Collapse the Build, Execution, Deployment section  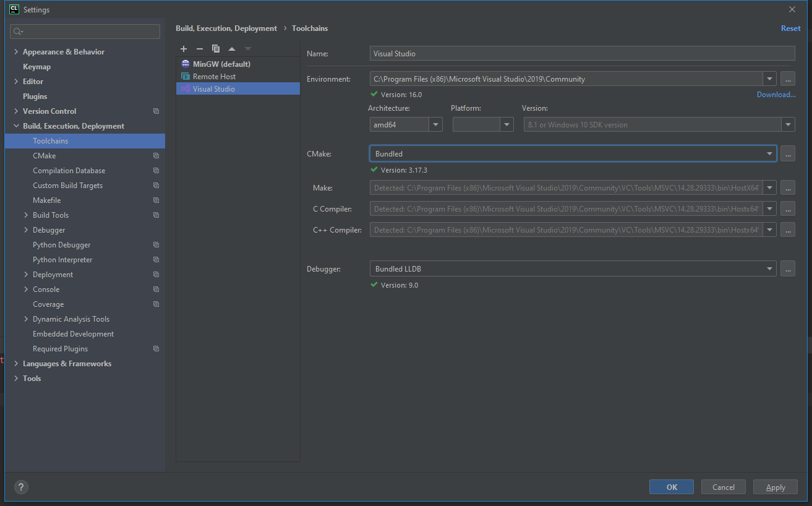click(16, 126)
